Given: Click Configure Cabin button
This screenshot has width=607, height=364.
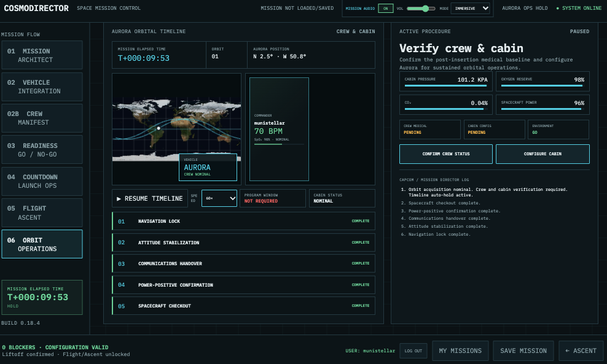Looking at the screenshot, I should [542, 154].
